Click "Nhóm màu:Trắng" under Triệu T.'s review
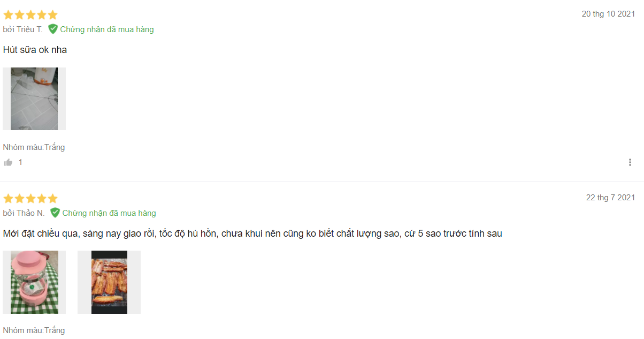 pyautogui.click(x=34, y=147)
